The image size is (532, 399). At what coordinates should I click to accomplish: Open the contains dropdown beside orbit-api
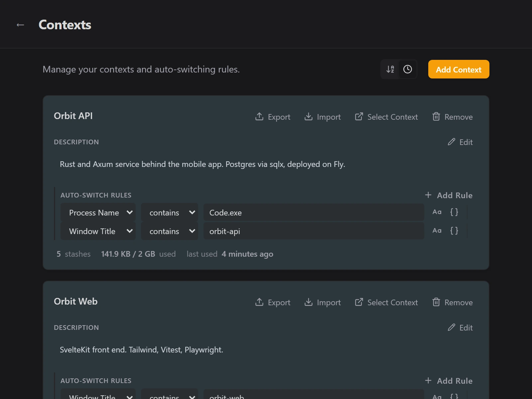coord(170,231)
